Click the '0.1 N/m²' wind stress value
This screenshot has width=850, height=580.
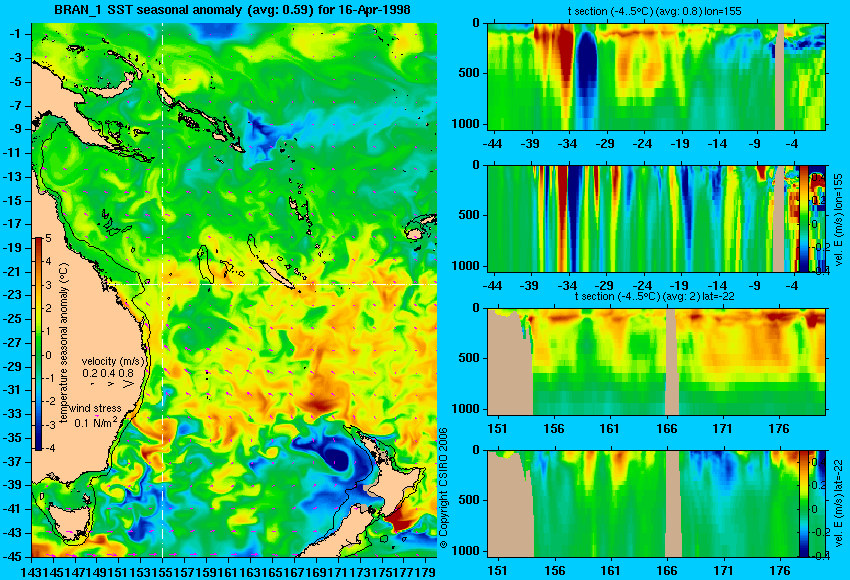[96, 422]
